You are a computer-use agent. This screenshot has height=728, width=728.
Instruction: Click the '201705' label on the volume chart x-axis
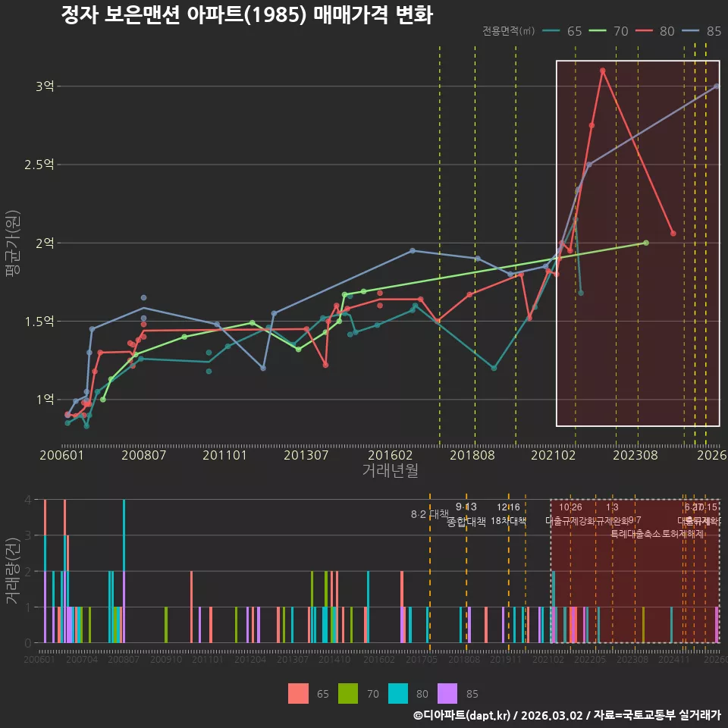(x=422, y=659)
